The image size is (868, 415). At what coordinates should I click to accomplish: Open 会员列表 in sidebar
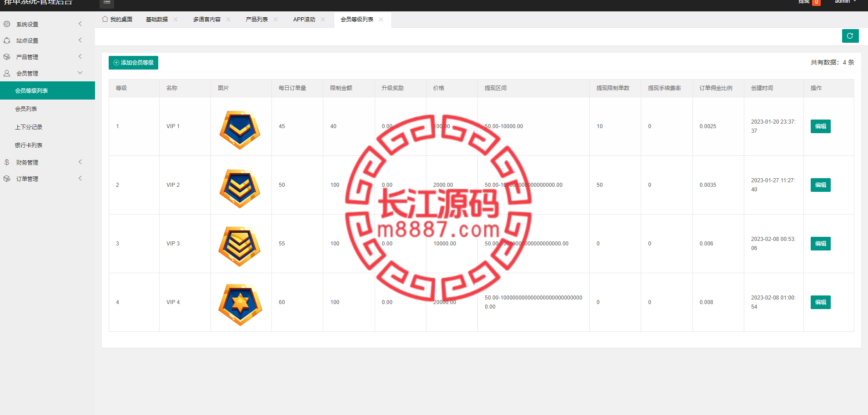47,109
